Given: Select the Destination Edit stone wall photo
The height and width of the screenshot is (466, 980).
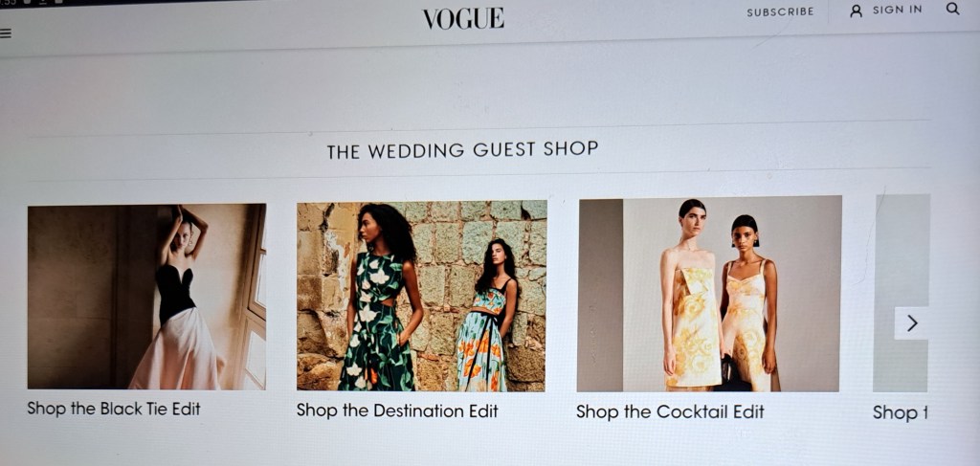Looking at the screenshot, I should pyautogui.click(x=421, y=296).
